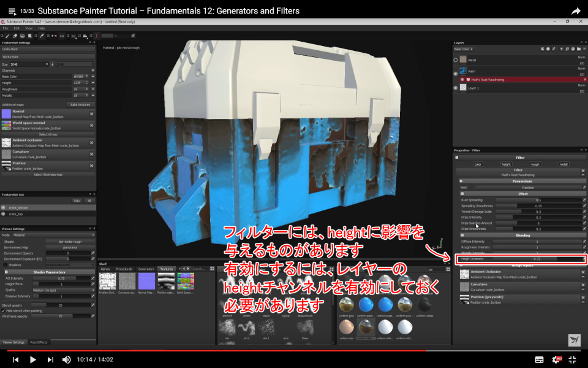
Task: Toggle Shadows checkbox in Viewer Settings
Action: coord(6,265)
